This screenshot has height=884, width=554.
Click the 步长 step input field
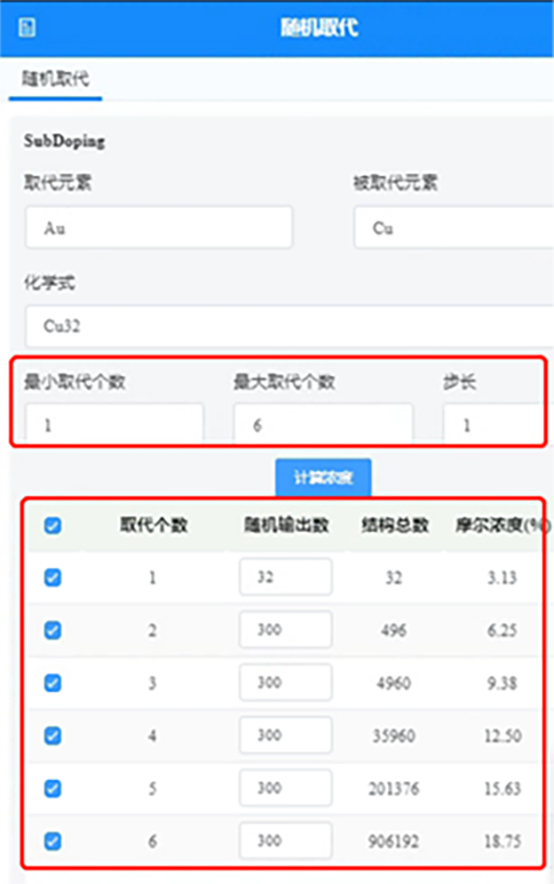click(493, 423)
